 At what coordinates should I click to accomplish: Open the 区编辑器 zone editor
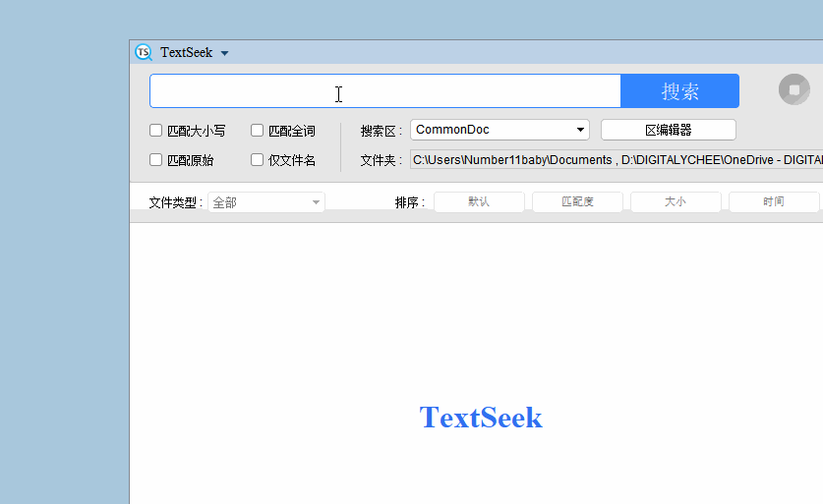669,130
